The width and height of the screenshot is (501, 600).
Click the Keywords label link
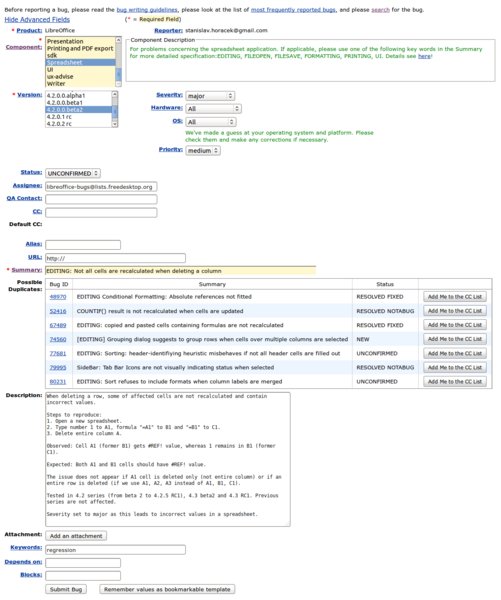26,548
